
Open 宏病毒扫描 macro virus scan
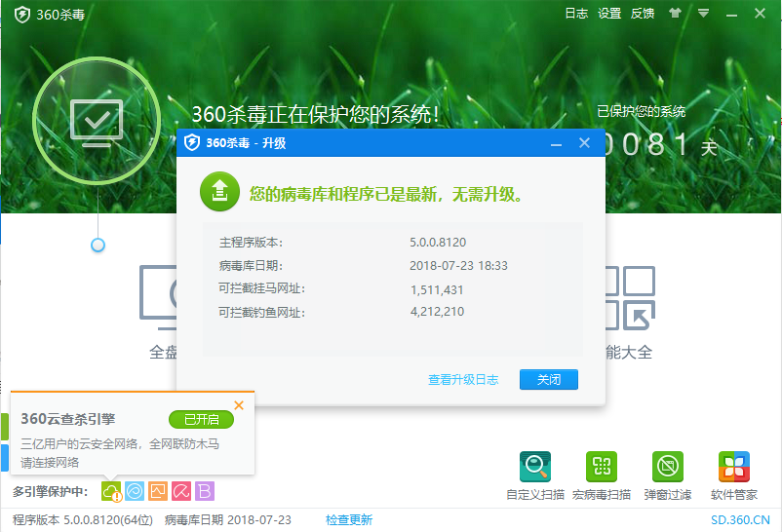coord(602,475)
